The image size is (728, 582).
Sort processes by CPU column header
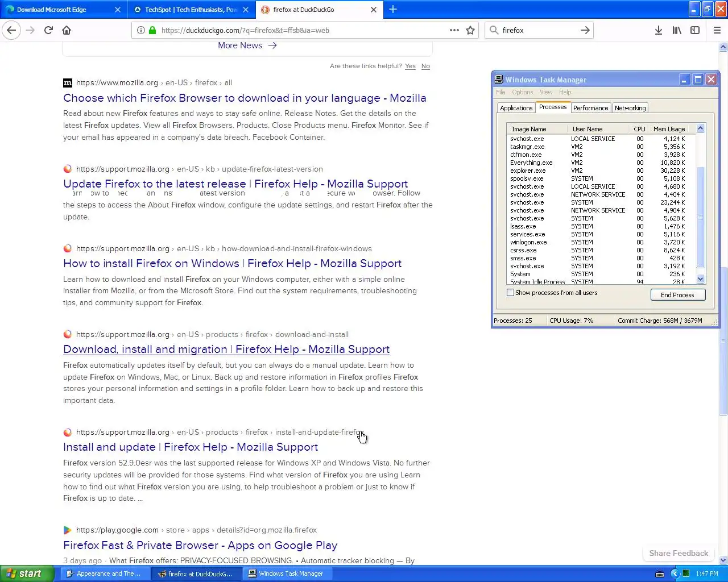pyautogui.click(x=638, y=129)
